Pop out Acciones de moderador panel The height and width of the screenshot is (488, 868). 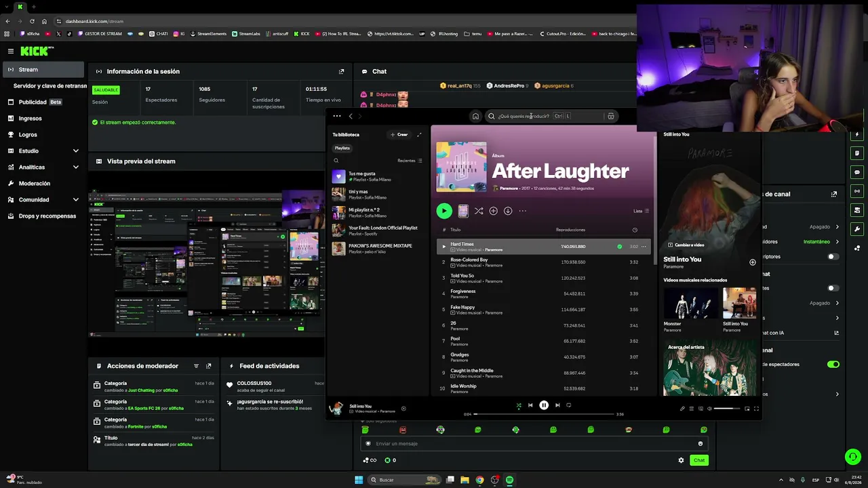[208, 366]
